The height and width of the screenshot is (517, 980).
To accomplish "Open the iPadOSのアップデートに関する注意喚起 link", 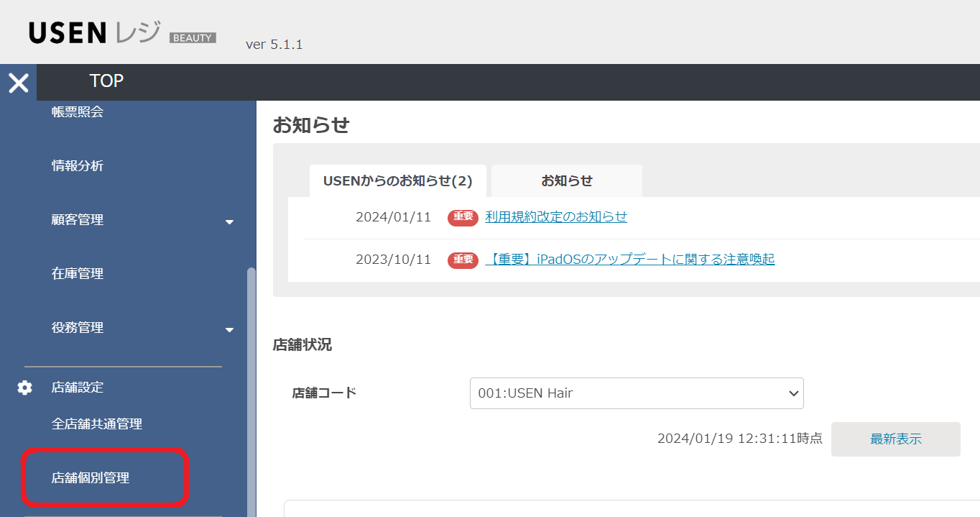I will 630,260.
